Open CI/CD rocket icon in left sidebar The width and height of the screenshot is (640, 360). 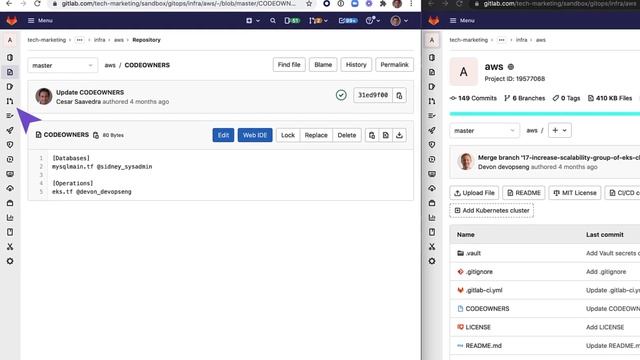(x=10, y=130)
